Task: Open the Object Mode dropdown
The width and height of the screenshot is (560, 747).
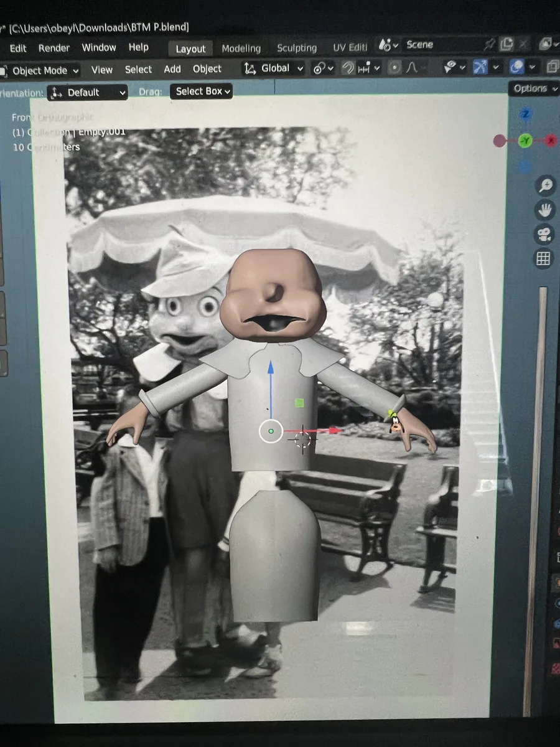Action: [41, 70]
